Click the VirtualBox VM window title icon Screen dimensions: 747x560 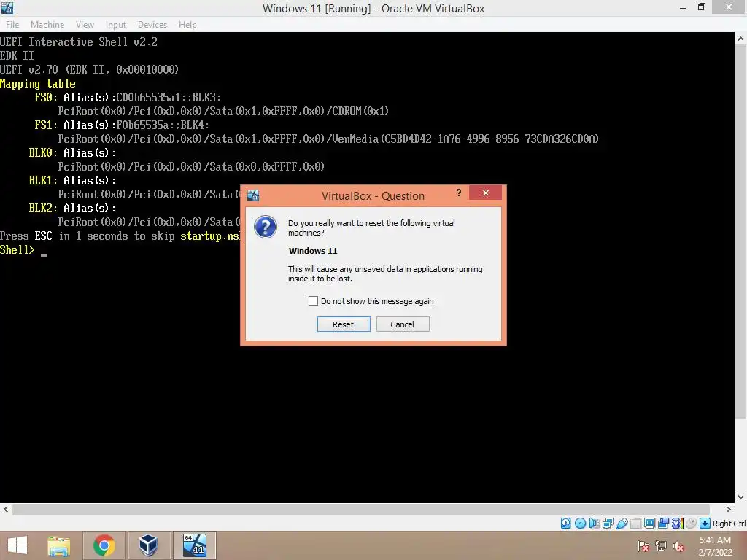click(x=7, y=7)
